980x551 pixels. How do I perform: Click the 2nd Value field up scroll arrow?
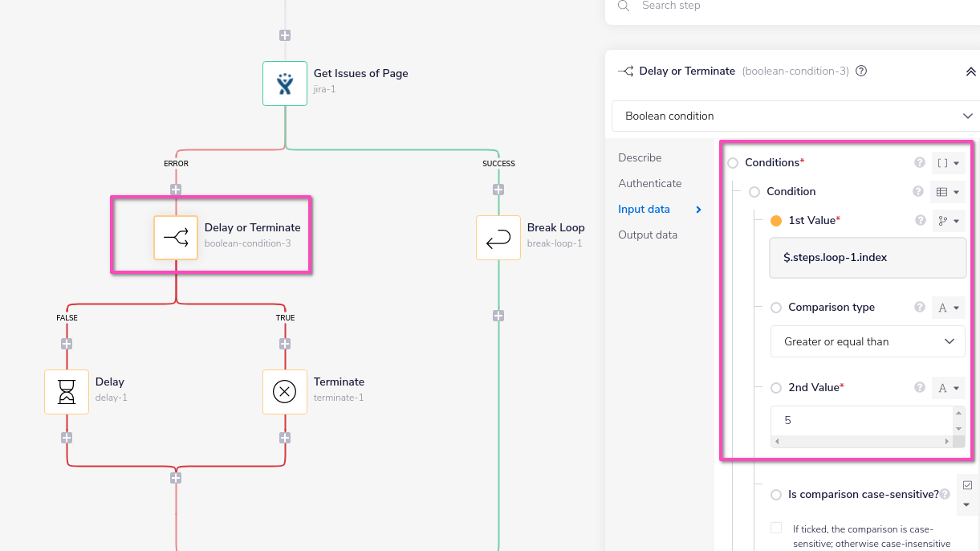958,413
